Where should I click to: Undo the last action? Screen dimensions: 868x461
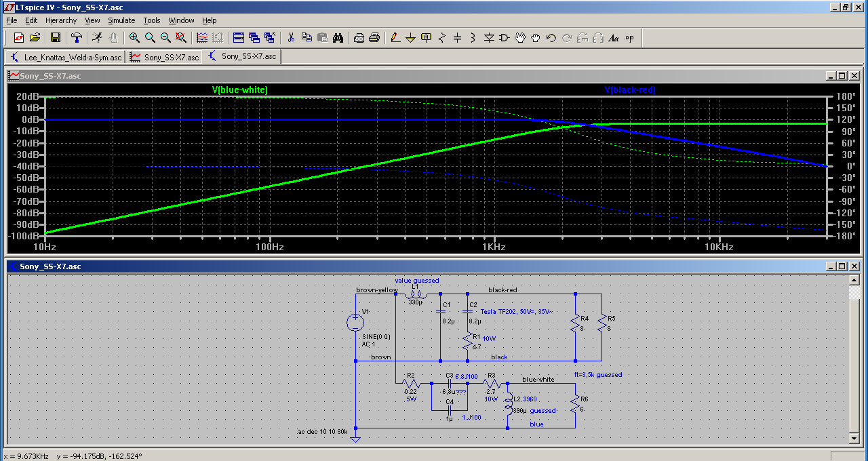(551, 37)
